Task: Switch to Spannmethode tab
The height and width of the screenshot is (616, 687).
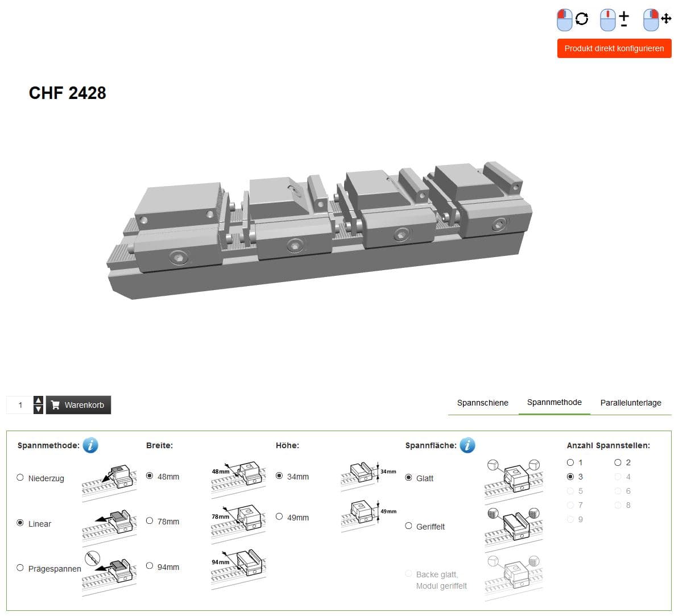Action: click(x=554, y=403)
